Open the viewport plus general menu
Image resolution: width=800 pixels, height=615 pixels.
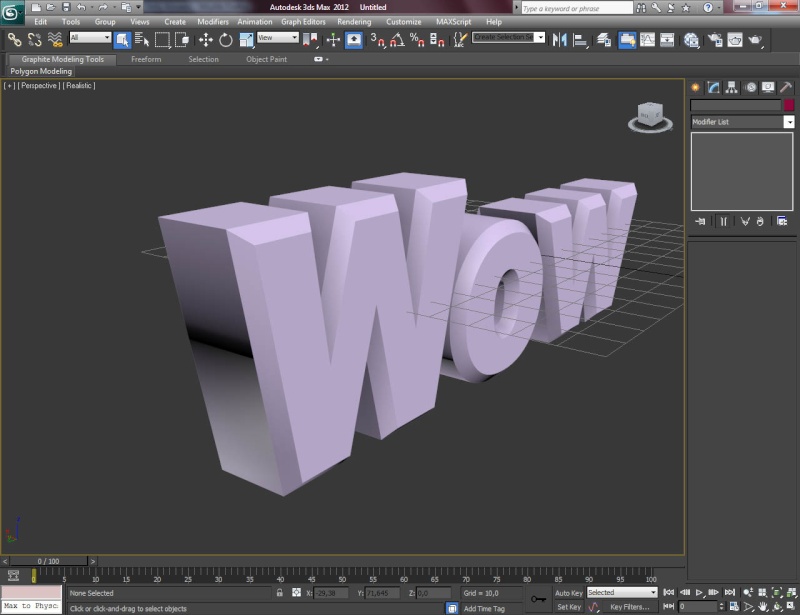click(9, 86)
